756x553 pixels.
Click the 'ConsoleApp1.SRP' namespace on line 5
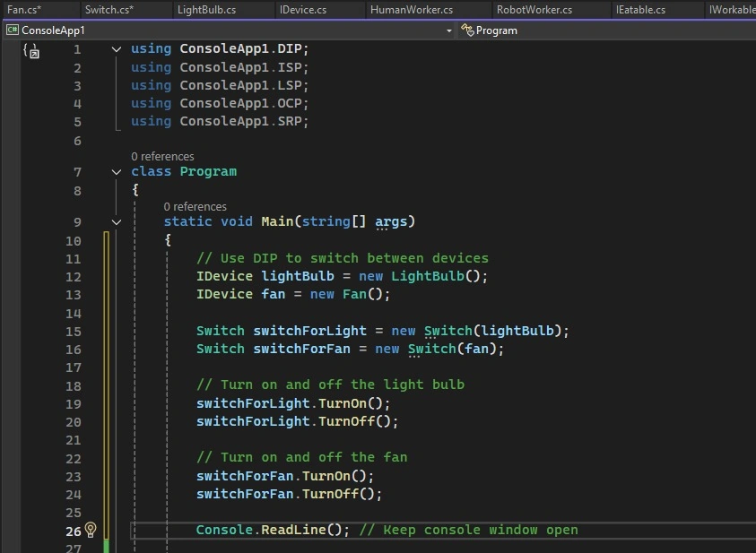[x=240, y=121]
